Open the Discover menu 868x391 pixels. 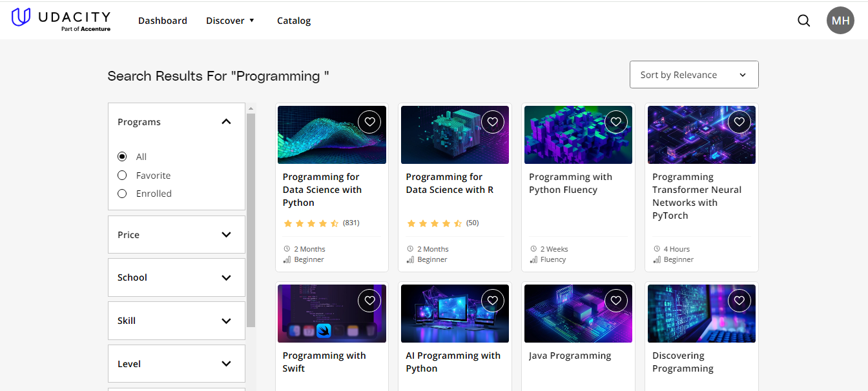[x=230, y=20]
